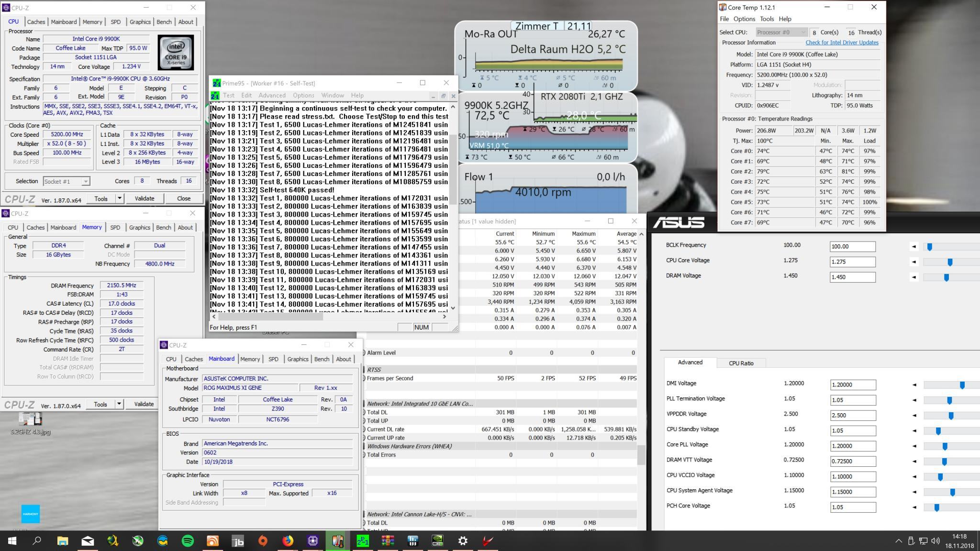The width and height of the screenshot is (980, 551).
Task: Open Origin from the taskbar
Action: click(x=263, y=541)
